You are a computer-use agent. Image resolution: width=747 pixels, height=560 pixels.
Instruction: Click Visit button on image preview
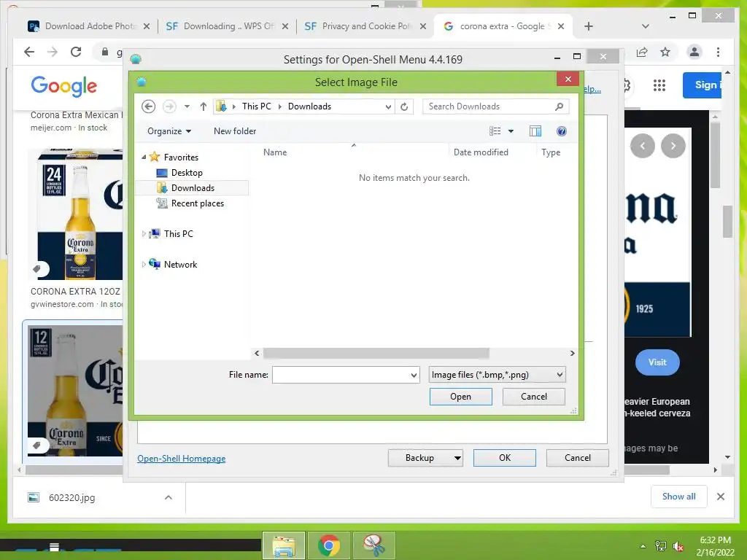tap(657, 362)
